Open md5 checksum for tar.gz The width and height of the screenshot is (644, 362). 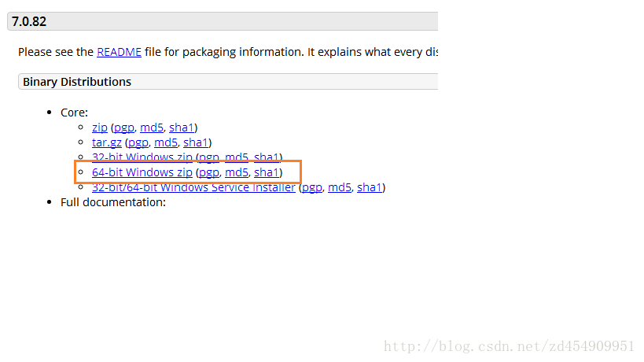165,142
